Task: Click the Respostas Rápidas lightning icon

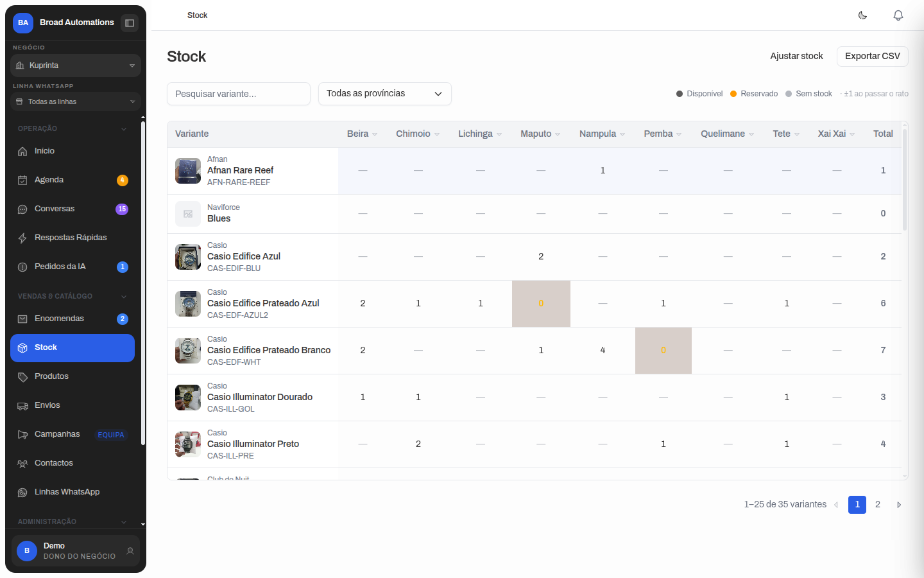Action: pyautogui.click(x=22, y=238)
